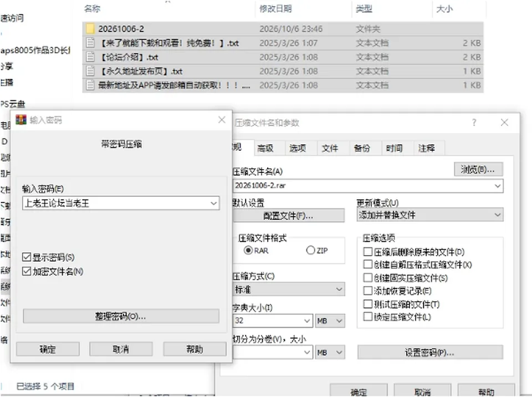Click the 配置文件(F)... button
The width and height of the screenshot is (532, 397).
[288, 215]
